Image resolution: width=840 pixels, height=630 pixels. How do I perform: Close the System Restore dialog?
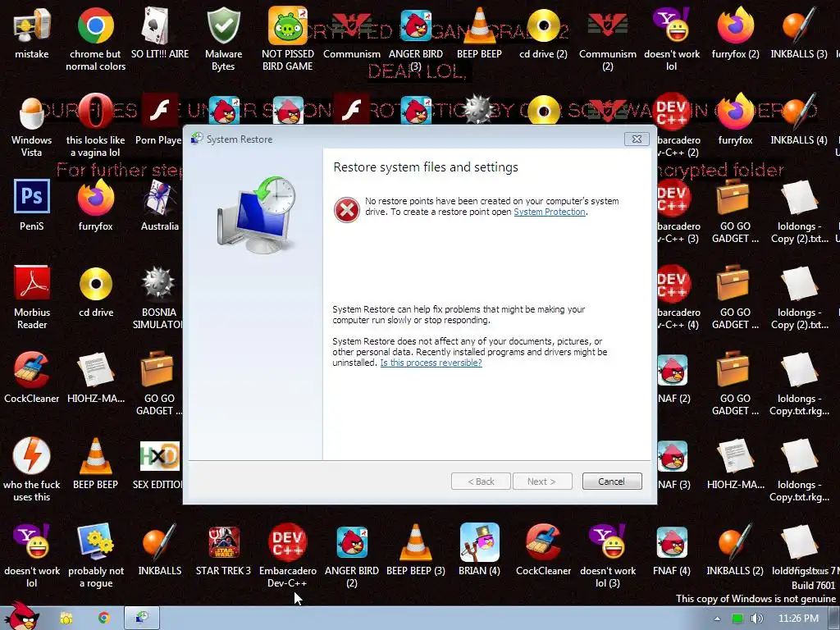click(637, 139)
